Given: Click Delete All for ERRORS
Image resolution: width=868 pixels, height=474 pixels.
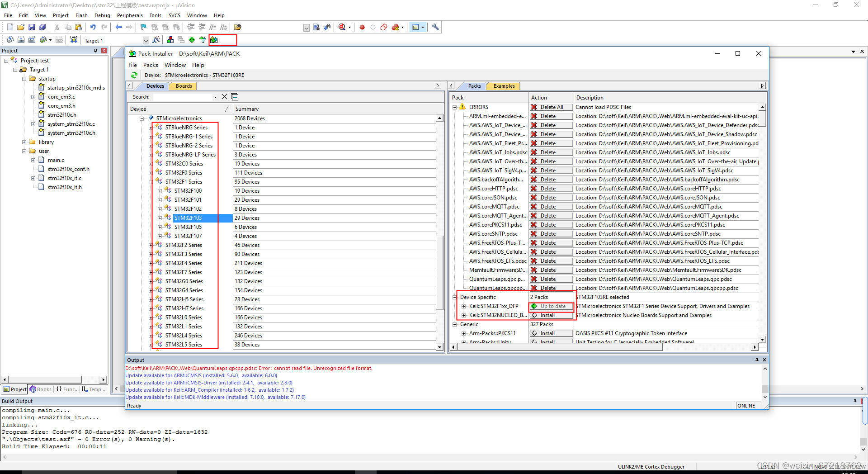Looking at the screenshot, I should (551, 107).
